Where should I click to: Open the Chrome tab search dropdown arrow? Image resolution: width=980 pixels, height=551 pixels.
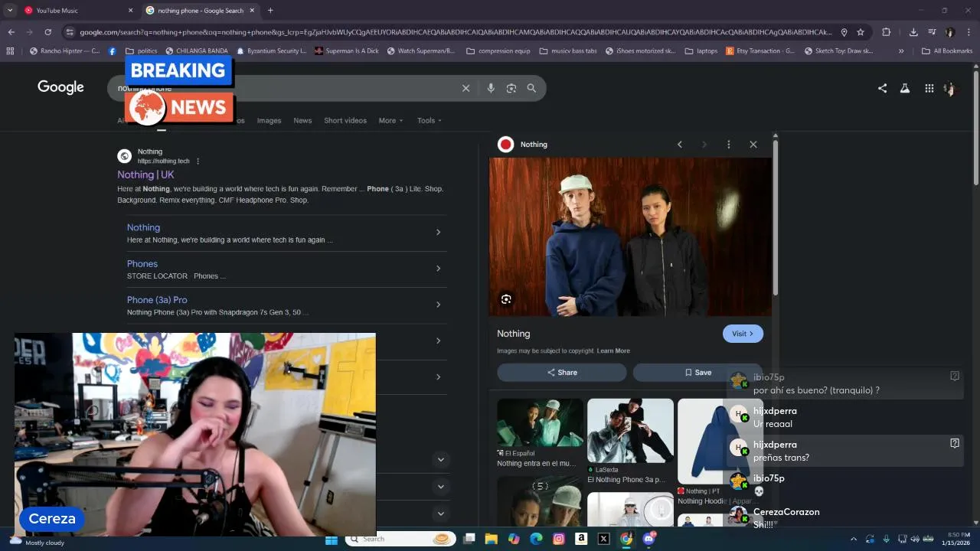point(9,11)
